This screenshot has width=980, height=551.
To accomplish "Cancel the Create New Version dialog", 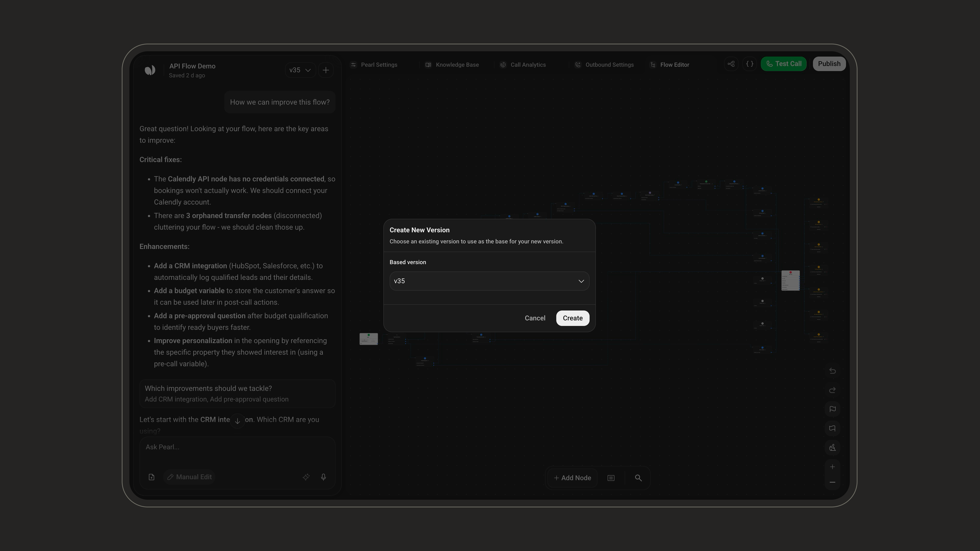I will [535, 318].
